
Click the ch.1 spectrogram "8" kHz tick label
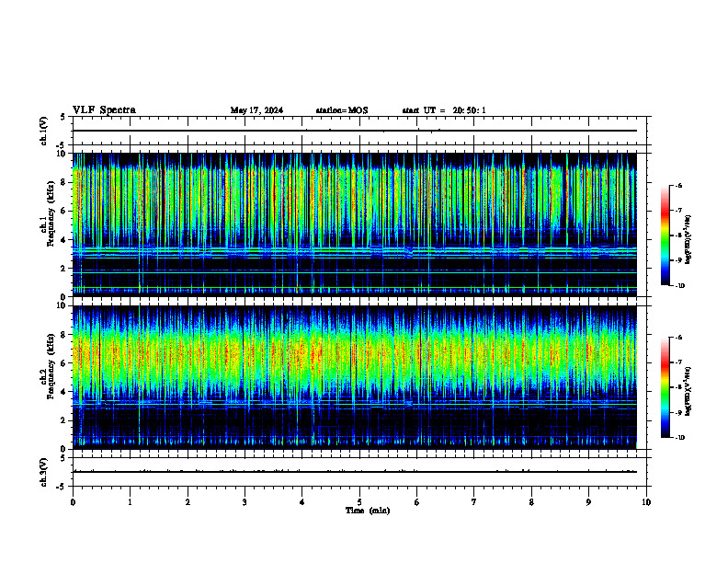click(x=64, y=182)
